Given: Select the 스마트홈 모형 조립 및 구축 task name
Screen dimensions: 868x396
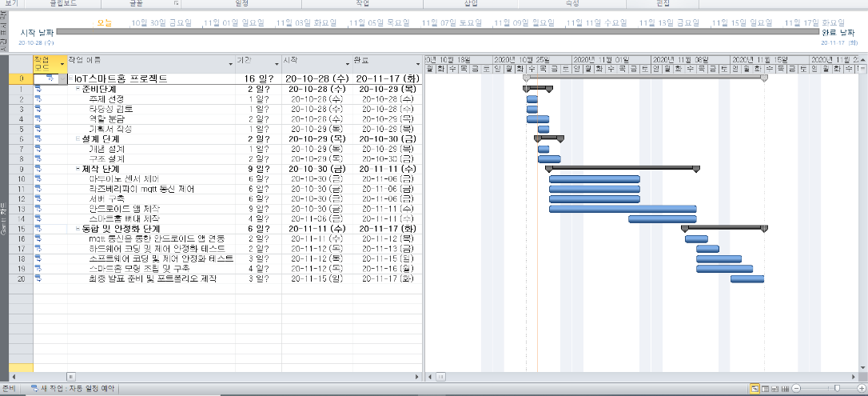Looking at the screenshot, I should tap(139, 268).
